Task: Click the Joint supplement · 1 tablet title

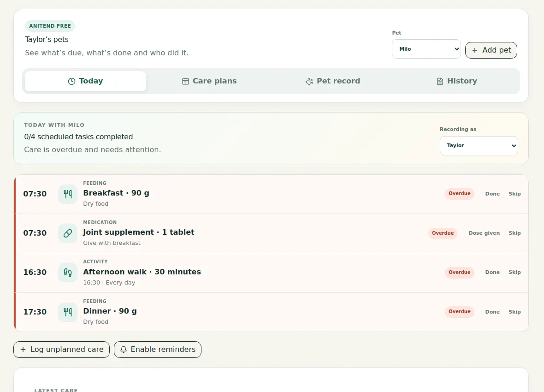Action: [139, 232]
